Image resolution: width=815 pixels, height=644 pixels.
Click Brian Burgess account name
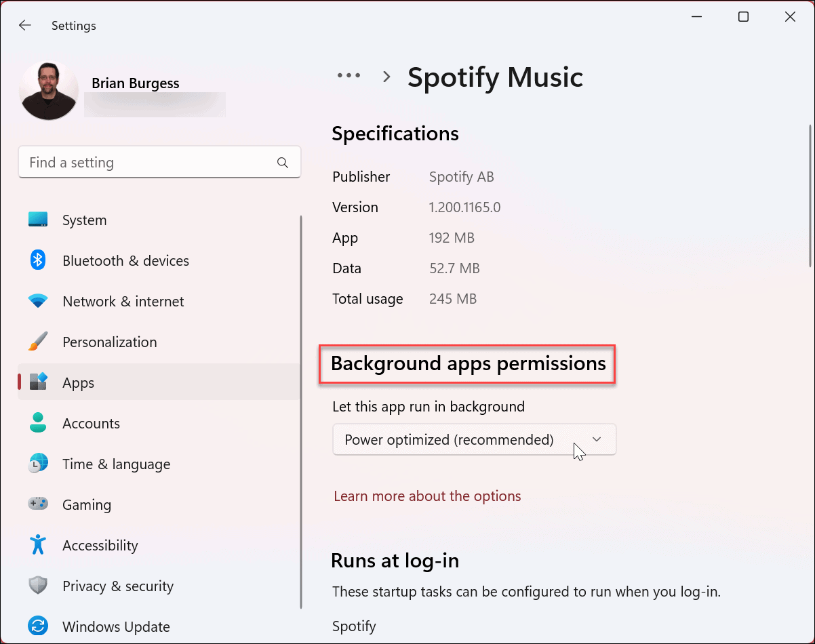pos(136,83)
